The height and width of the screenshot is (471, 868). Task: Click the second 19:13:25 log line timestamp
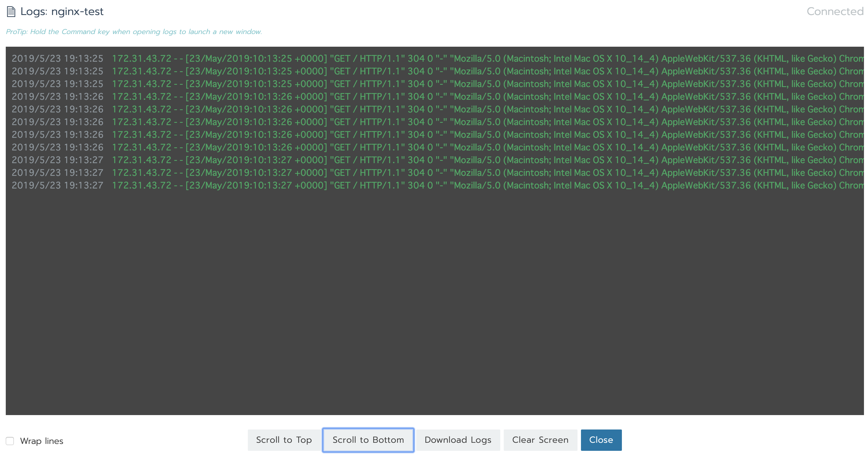click(x=57, y=71)
